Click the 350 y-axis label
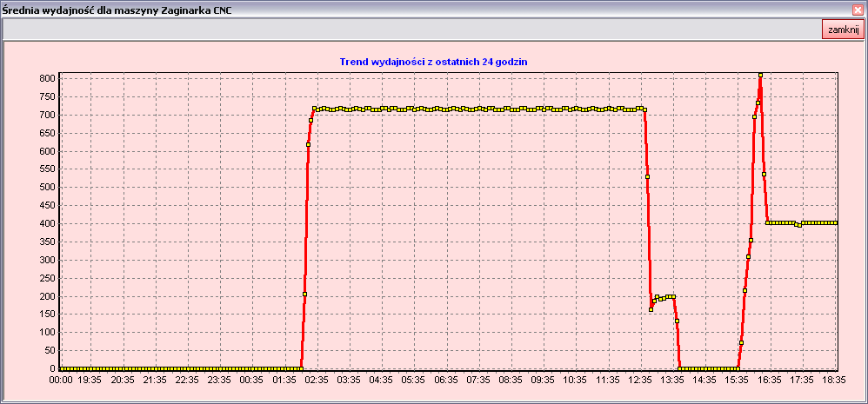This screenshot has height=404, width=868. click(x=48, y=242)
